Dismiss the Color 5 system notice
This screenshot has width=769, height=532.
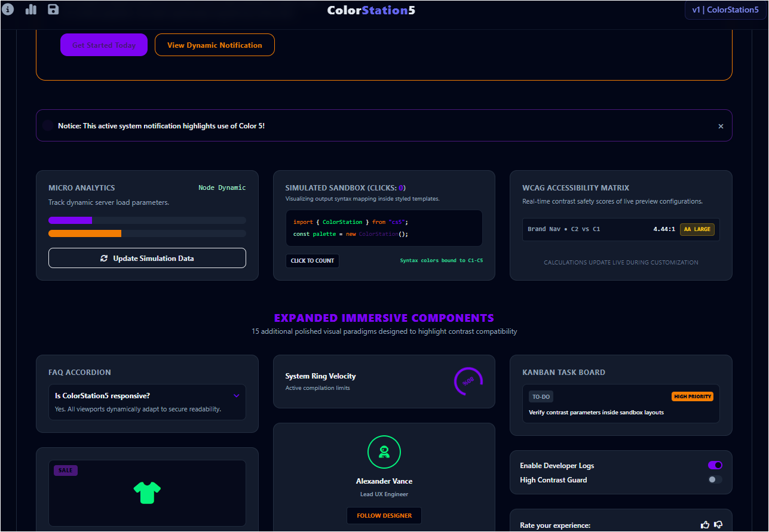pos(721,126)
